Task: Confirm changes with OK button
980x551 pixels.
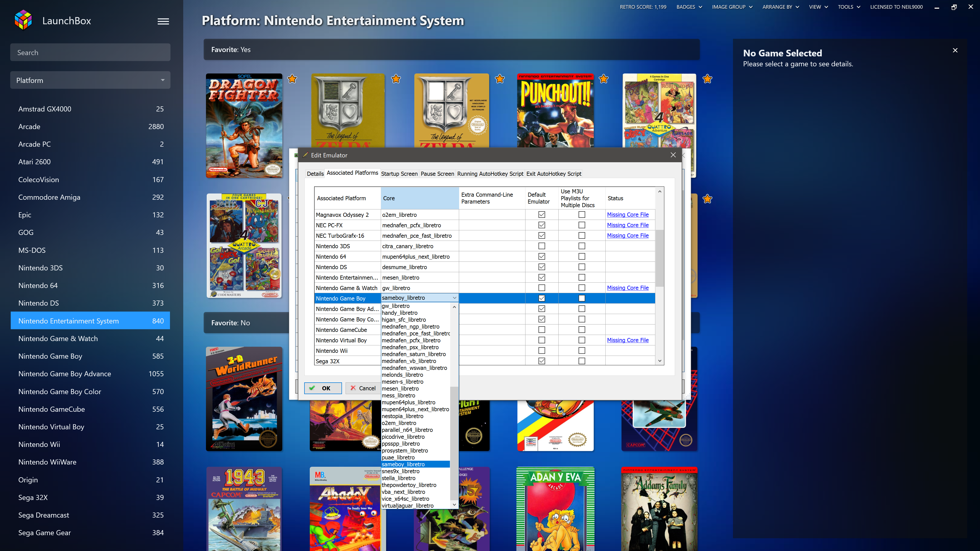Action: [x=323, y=388]
